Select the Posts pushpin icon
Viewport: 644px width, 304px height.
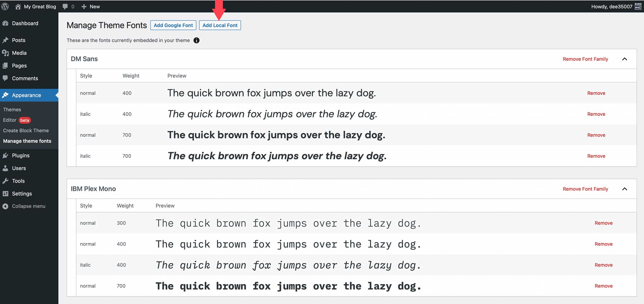[x=6, y=40]
